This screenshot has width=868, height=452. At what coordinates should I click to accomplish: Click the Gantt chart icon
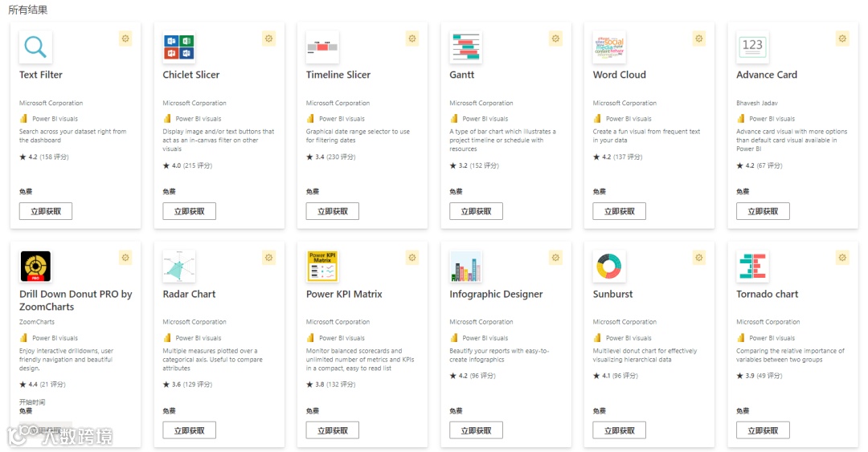click(x=465, y=47)
